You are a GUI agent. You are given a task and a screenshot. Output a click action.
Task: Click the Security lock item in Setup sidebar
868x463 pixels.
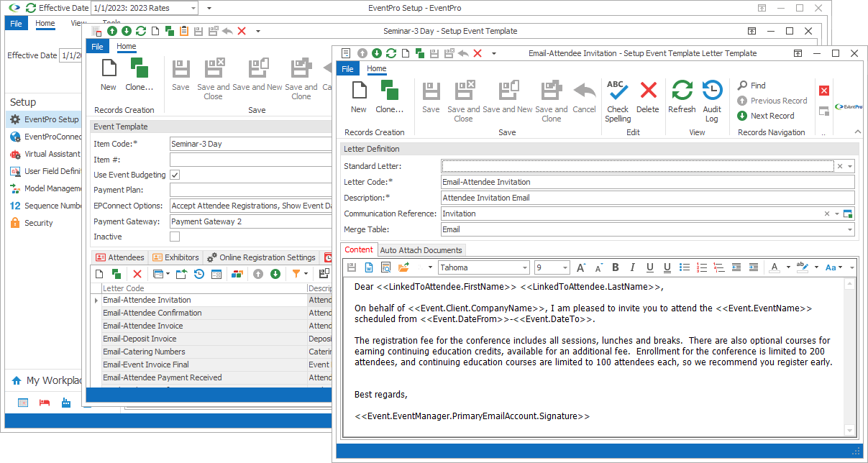[39, 223]
